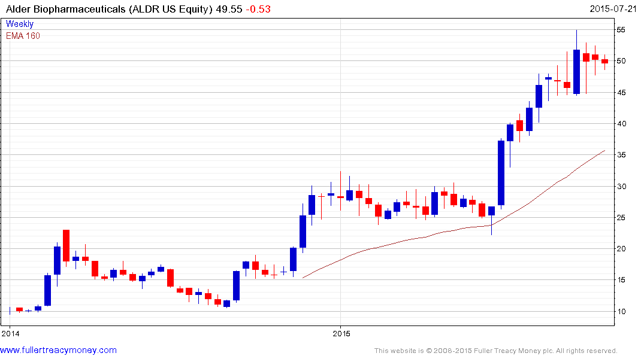Click the 'Weekly' interval label
Image resolution: width=644 pixels, height=359 pixels.
pos(19,24)
